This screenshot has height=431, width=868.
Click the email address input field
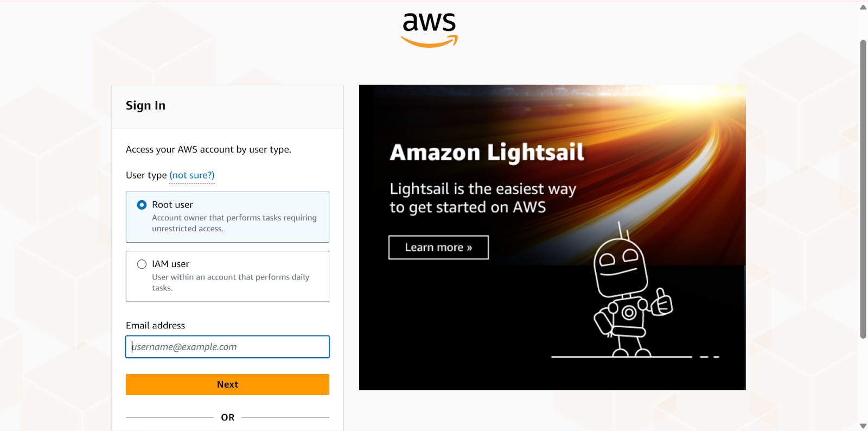coord(227,347)
